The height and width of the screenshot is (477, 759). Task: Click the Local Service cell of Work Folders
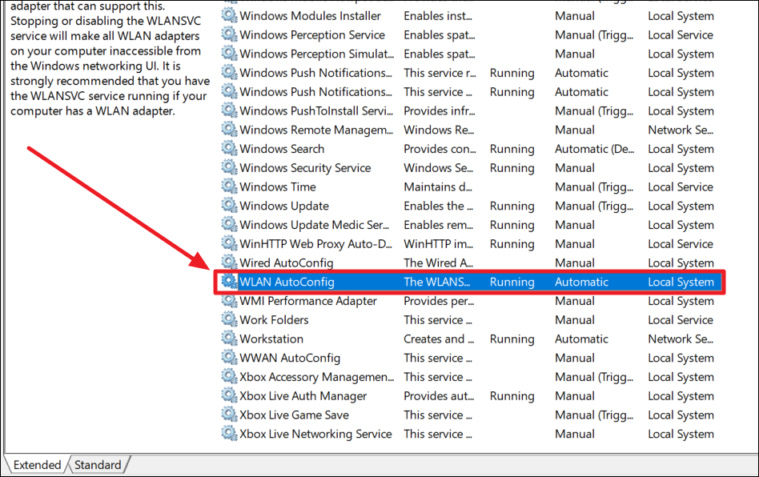681,320
